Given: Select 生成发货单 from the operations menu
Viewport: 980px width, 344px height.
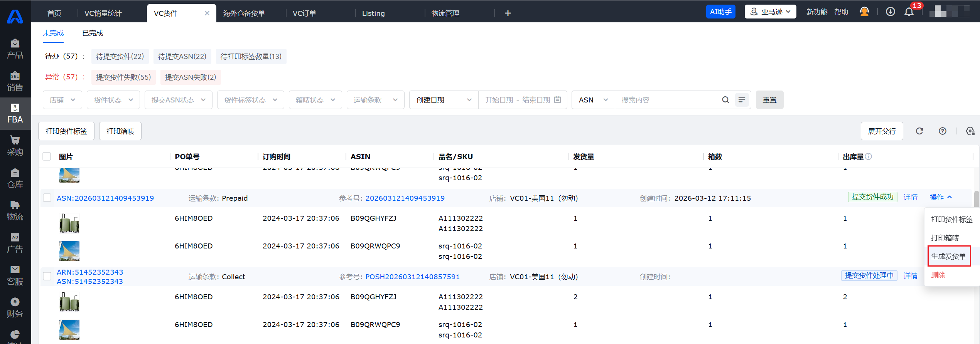Looking at the screenshot, I should click(948, 257).
